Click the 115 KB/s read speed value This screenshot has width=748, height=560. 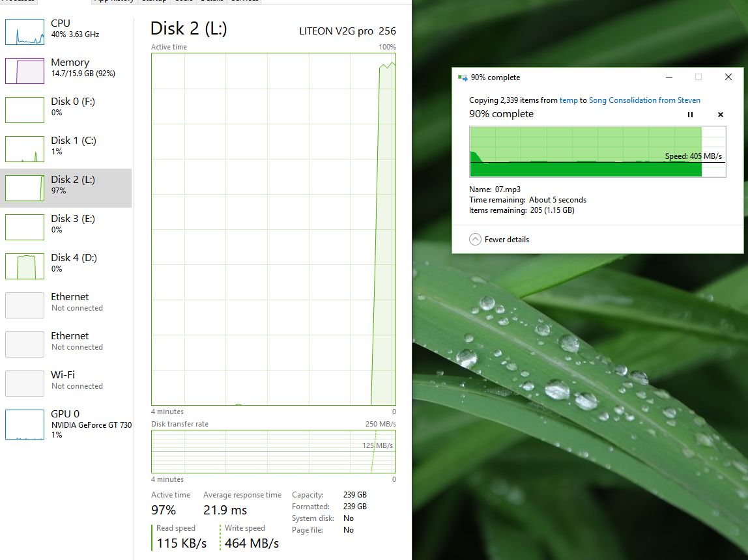pyautogui.click(x=181, y=543)
